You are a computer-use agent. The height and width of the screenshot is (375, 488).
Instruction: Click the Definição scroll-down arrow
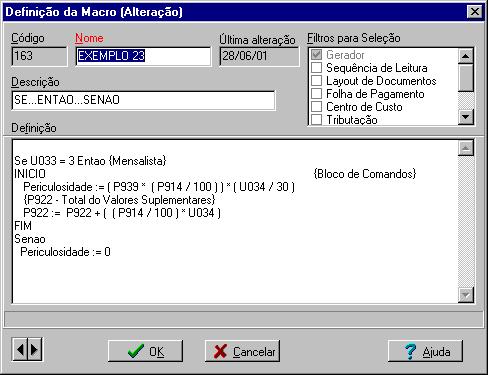[466, 295]
